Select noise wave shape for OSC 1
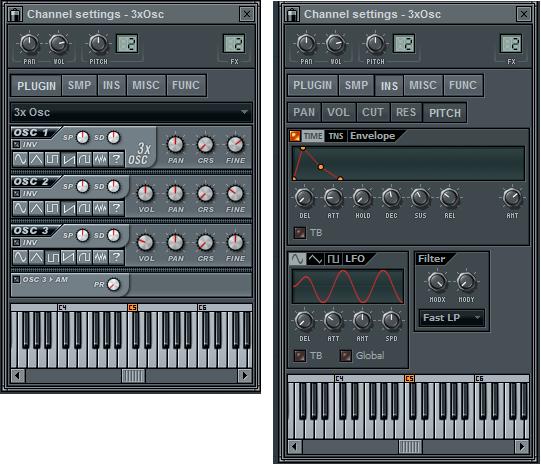Screen dimensions: 541x465 point(100,159)
